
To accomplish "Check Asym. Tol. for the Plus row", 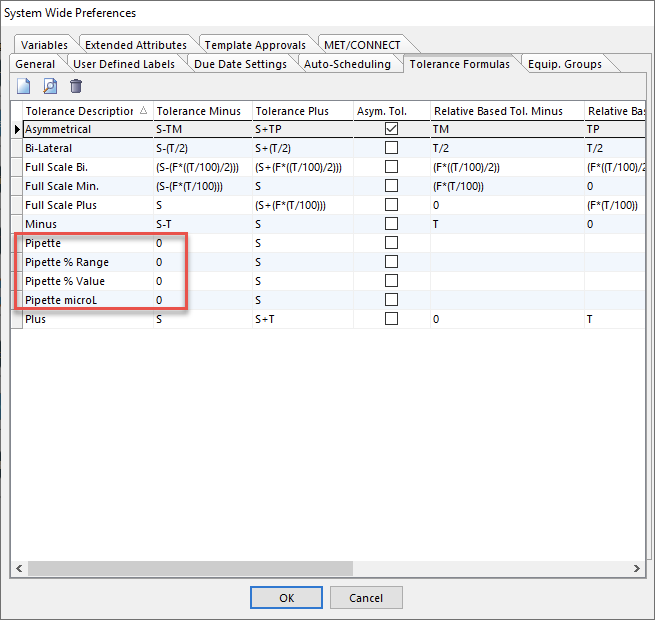I will [x=391, y=319].
